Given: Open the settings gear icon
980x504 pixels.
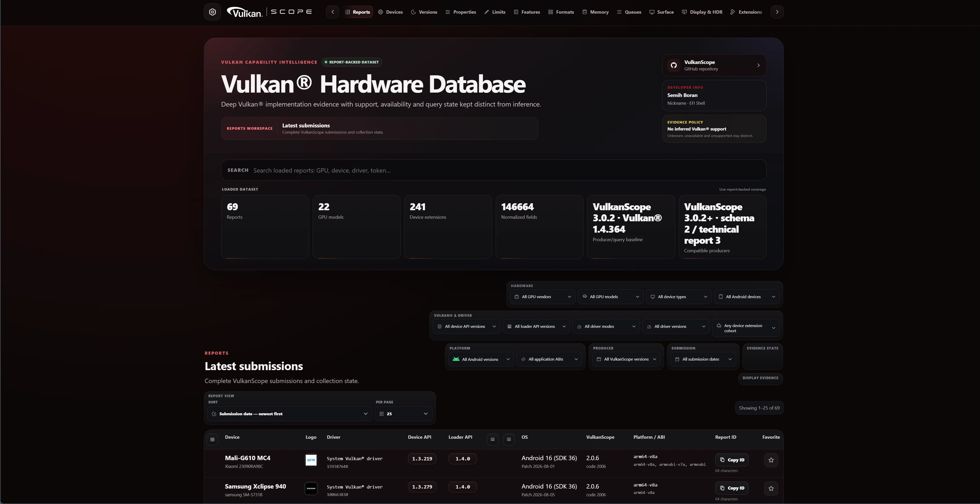Looking at the screenshot, I should pos(212,12).
